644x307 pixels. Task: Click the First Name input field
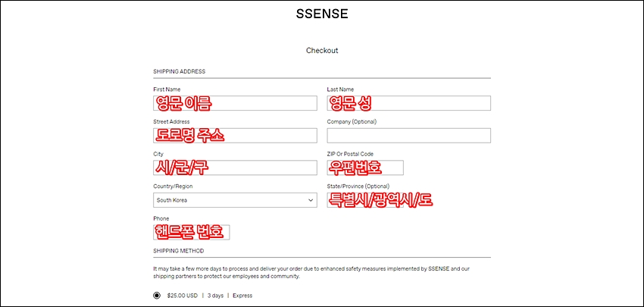point(235,103)
